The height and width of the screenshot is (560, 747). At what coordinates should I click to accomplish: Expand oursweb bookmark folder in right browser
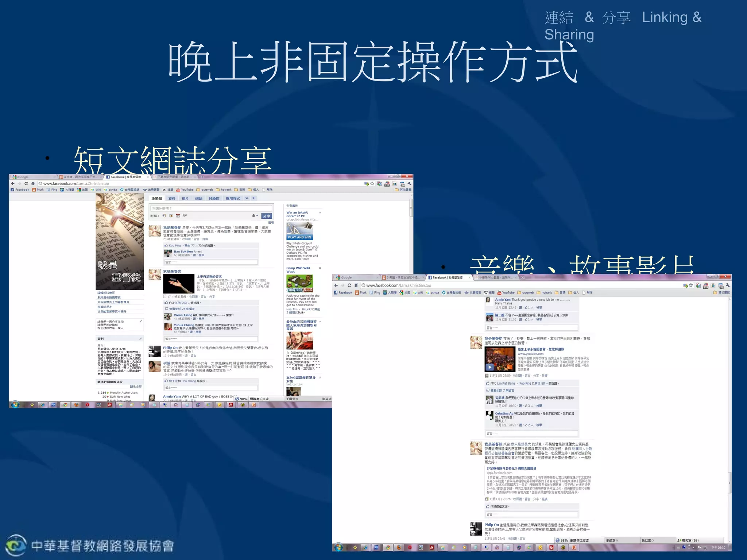526,292
